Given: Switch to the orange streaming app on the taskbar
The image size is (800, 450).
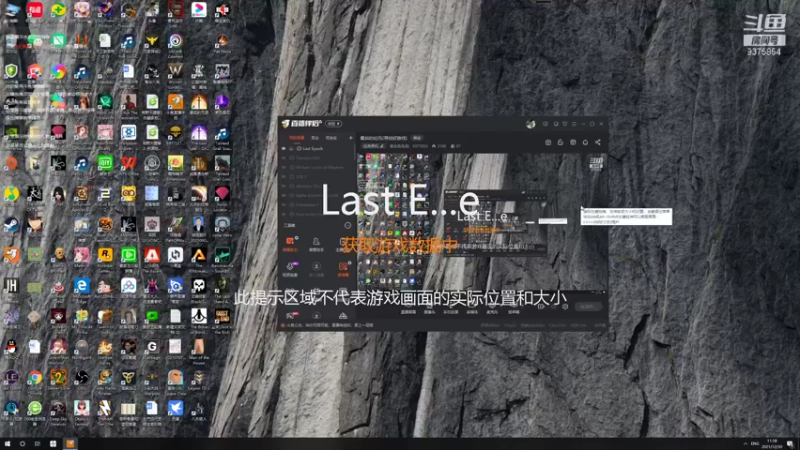Looking at the screenshot, I should click(x=70, y=443).
